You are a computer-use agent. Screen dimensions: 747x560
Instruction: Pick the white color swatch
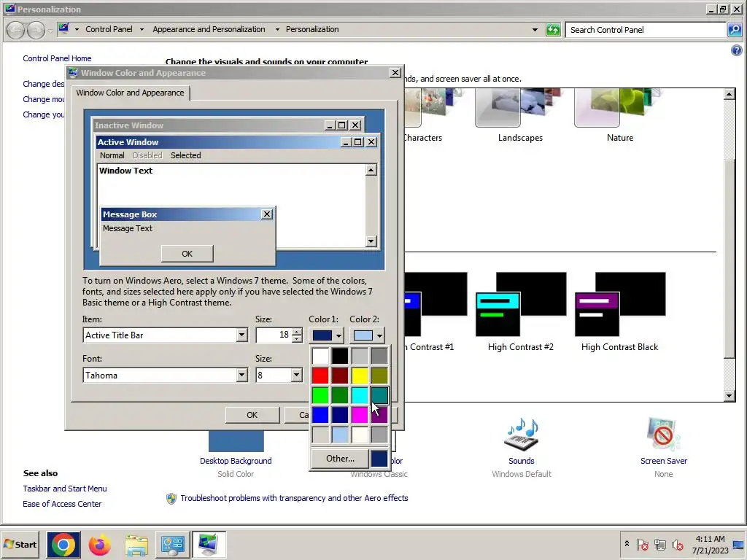click(320, 356)
